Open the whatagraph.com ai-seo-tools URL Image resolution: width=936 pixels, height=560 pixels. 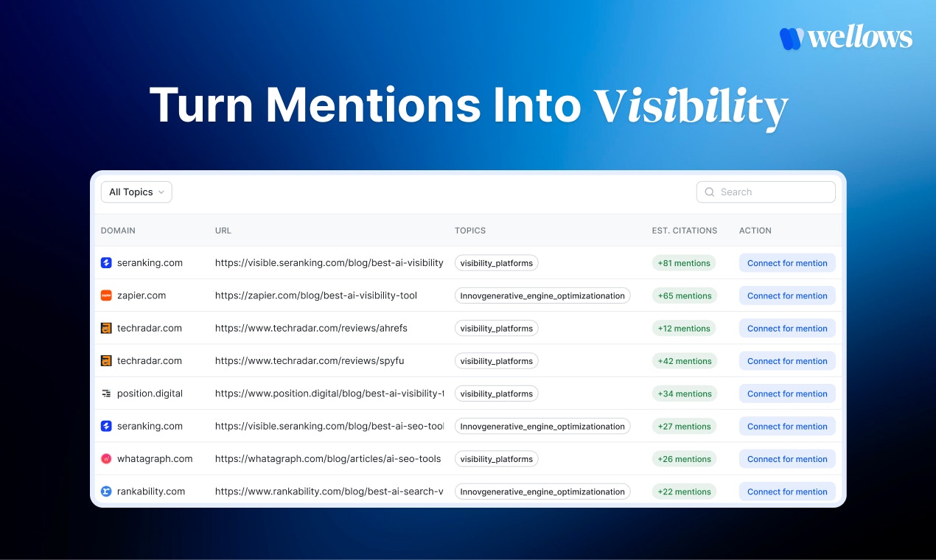(x=328, y=459)
